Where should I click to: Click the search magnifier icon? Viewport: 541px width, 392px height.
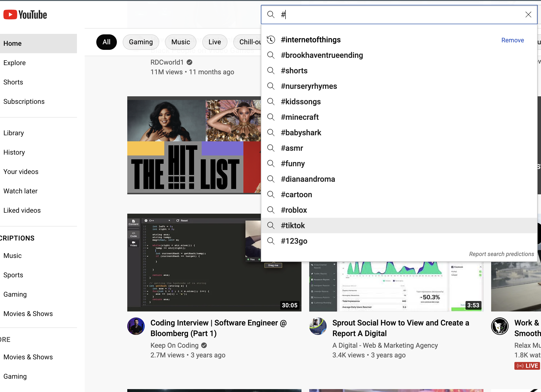click(x=271, y=15)
